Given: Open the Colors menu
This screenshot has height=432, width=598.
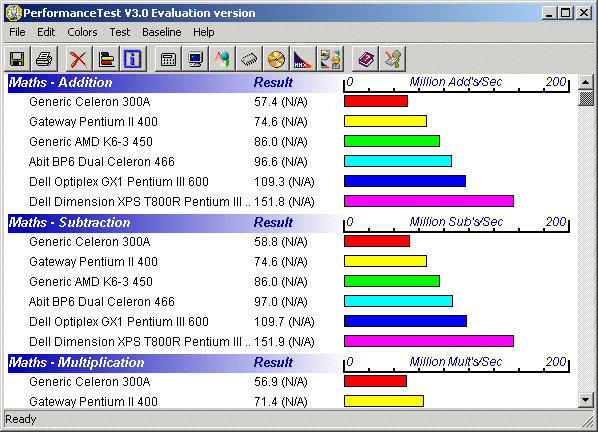Looking at the screenshot, I should pos(82,32).
